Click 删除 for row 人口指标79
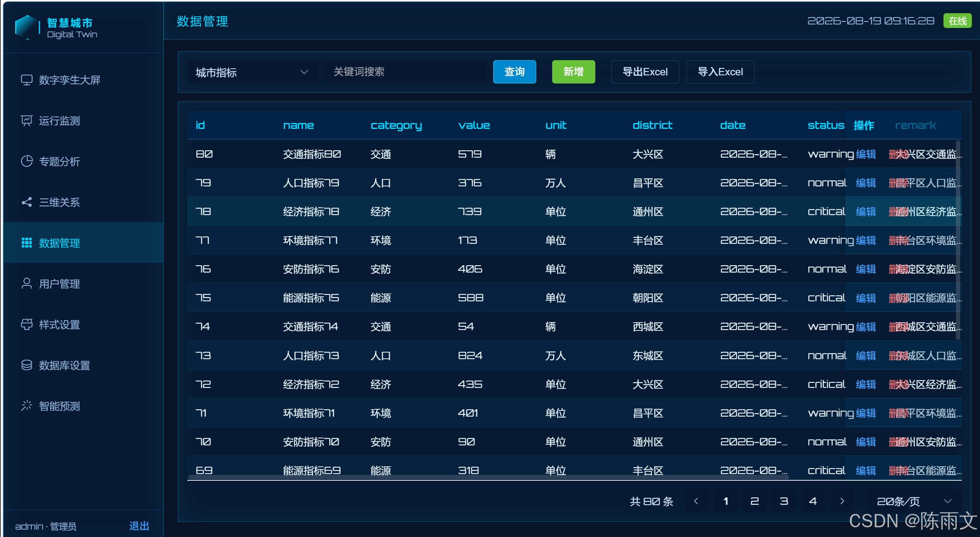Image resolution: width=980 pixels, height=537 pixels. 898,183
